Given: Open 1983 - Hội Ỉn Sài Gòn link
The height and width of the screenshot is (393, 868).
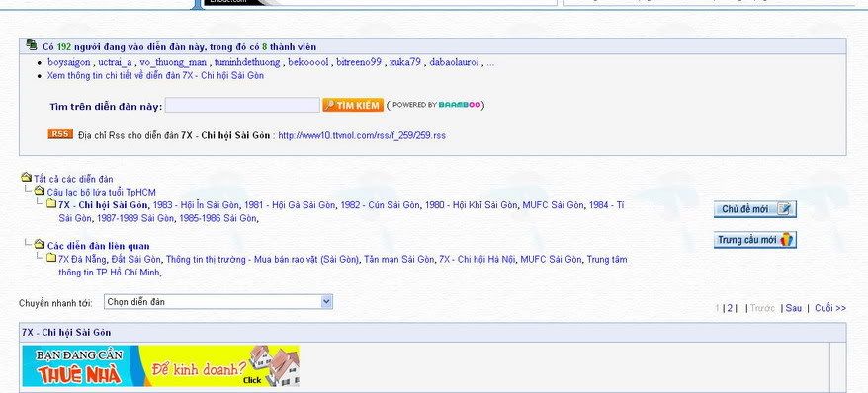Looking at the screenshot, I should click(x=197, y=205).
